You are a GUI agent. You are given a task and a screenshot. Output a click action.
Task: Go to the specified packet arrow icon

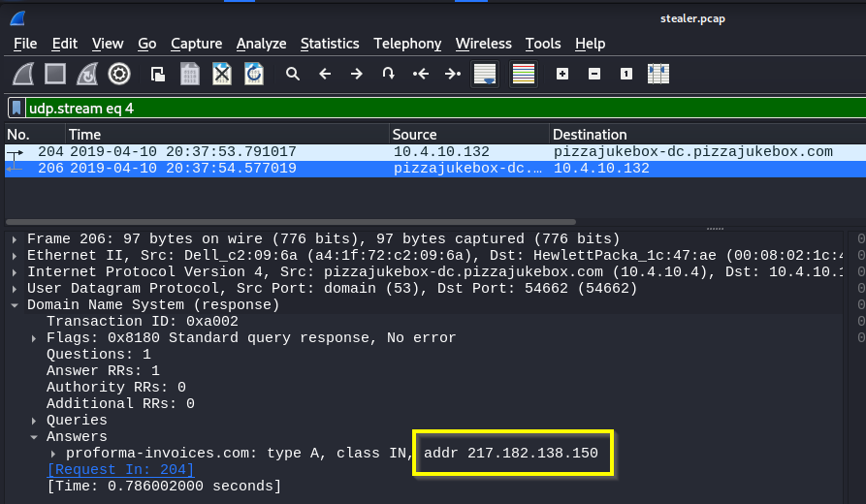pos(388,74)
